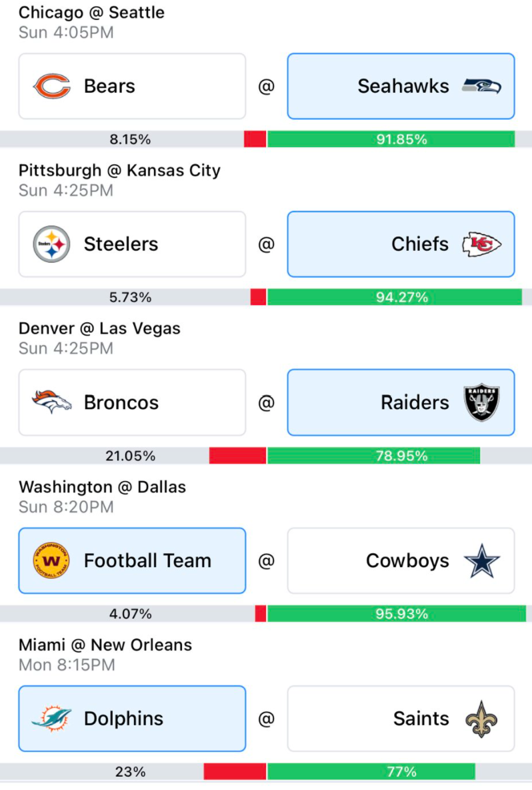Viewport: 532px width, 790px height.
Task: Click the Chicago Bears logo
Action: (x=51, y=86)
